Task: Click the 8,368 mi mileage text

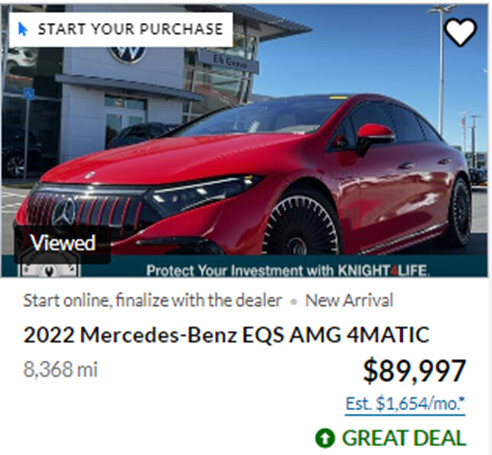Action: 60,369
